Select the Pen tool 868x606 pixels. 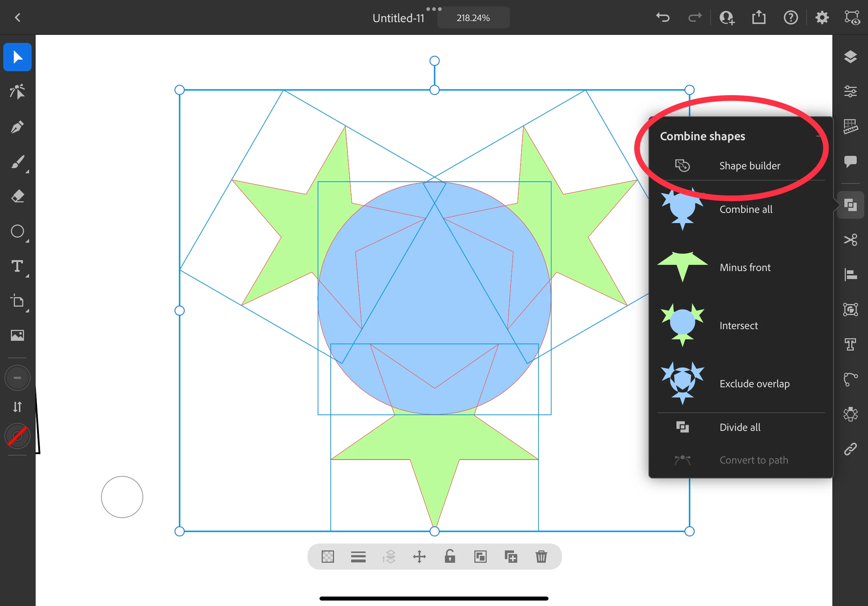17,127
